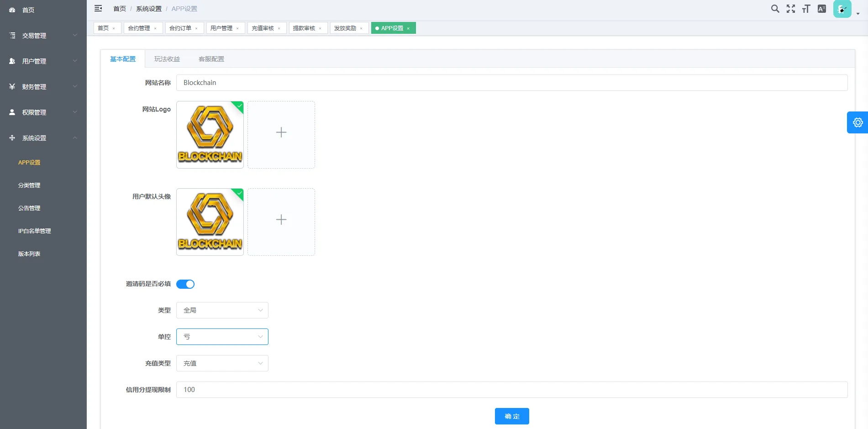Upload a new logo via the plus box

pyautogui.click(x=281, y=132)
